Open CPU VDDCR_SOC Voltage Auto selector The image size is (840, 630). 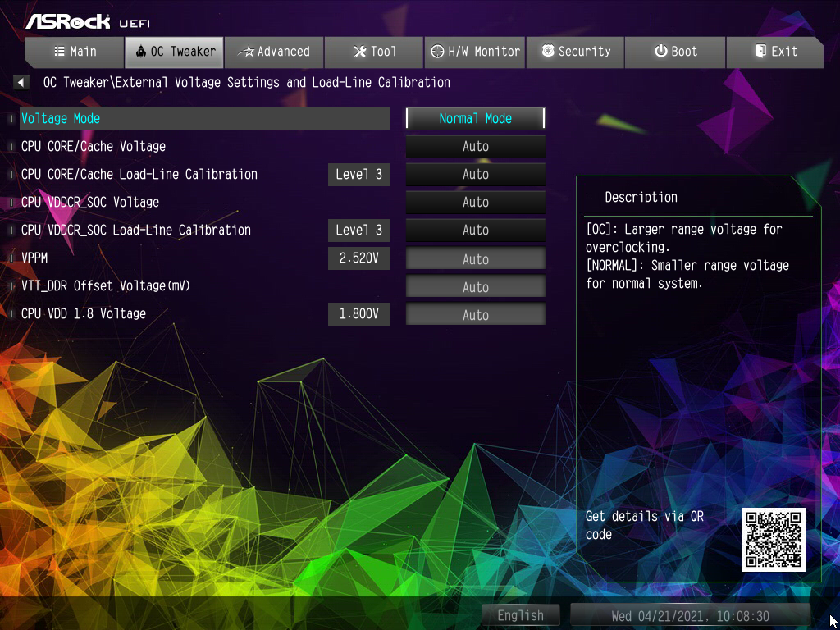[475, 202]
